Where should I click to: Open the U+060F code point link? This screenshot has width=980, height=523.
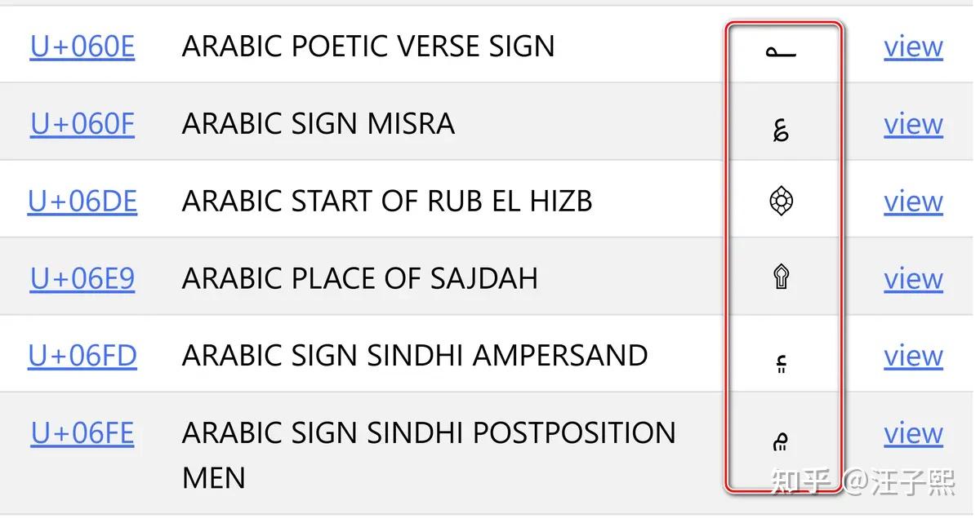coord(82,124)
